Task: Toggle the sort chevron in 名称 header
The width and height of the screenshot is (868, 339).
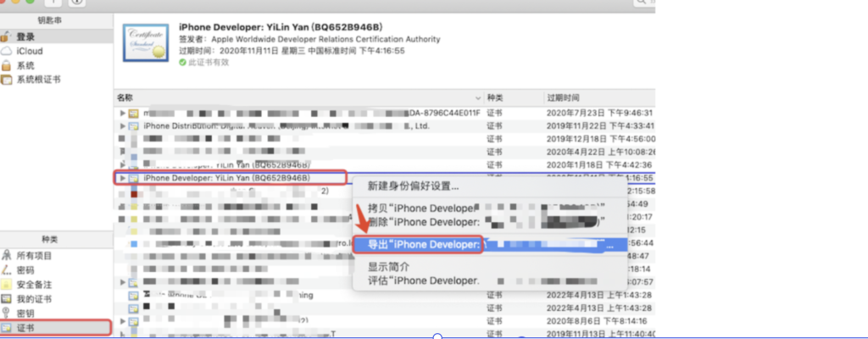Action: pos(478,98)
